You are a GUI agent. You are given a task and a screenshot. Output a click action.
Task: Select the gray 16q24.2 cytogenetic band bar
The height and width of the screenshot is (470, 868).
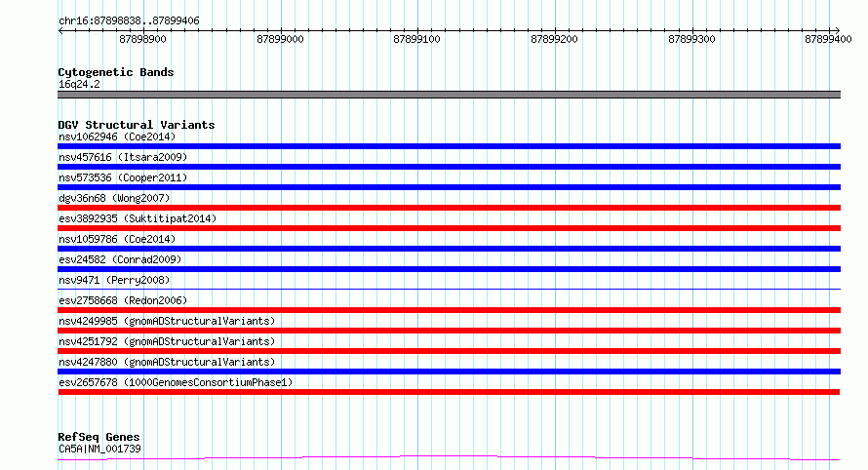[x=449, y=95]
